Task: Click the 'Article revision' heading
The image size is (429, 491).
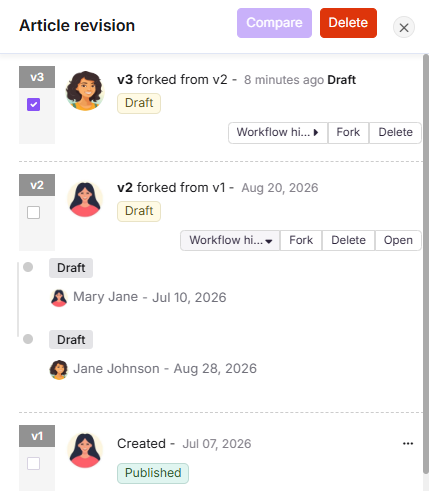Action: [77, 26]
